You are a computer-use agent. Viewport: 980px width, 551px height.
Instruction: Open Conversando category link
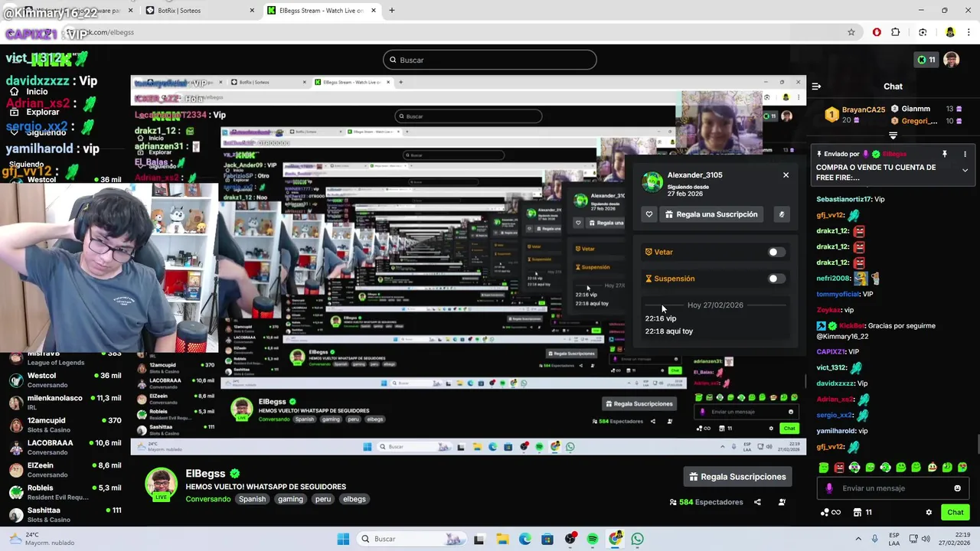click(207, 499)
